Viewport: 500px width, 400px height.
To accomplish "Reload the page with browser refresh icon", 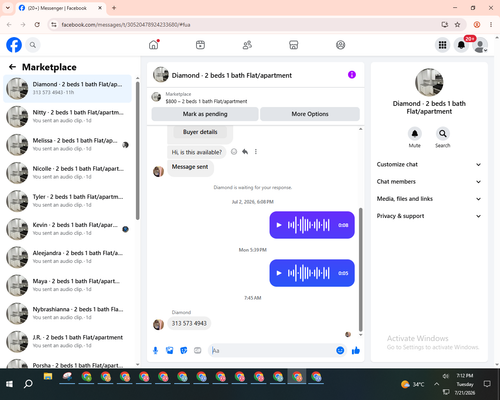I will pyautogui.click(x=37, y=25).
